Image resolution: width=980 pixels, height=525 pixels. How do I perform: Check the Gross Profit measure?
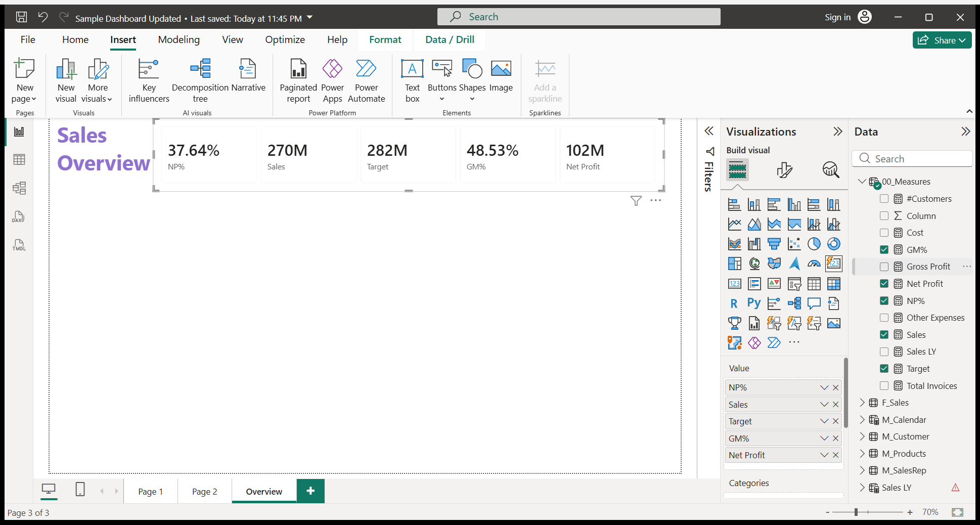pos(884,267)
